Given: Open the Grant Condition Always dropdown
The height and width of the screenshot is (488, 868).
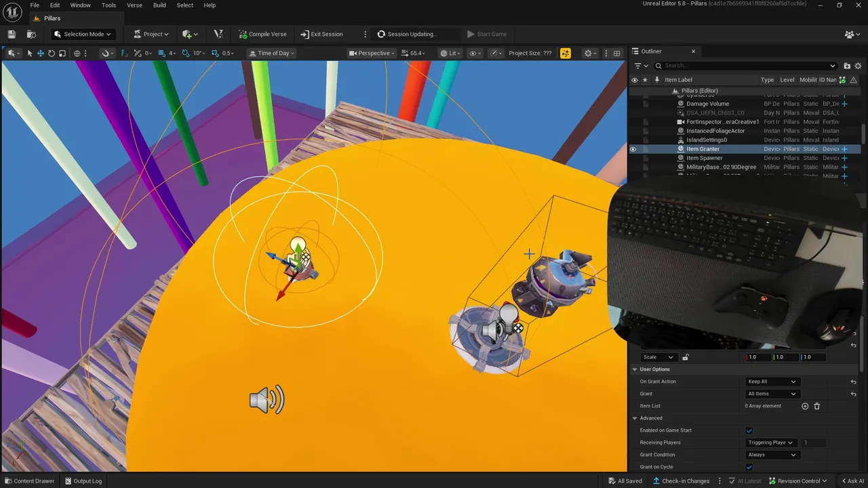Looking at the screenshot, I should (x=772, y=455).
